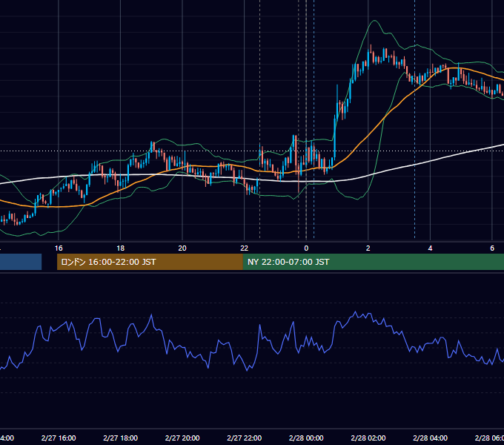The height and width of the screenshot is (445, 504).
Task: Click the 2/27 16:00 date label
Action: 59,438
